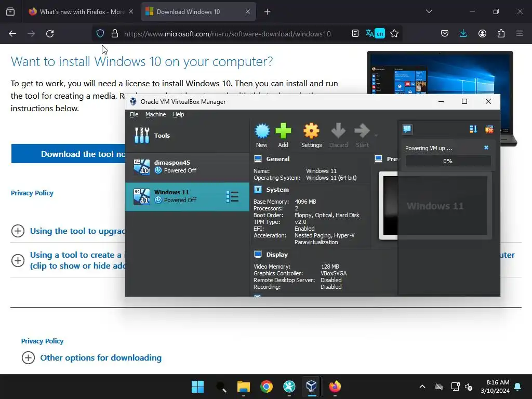Bookmark this page with the star
This screenshot has height=399, width=532.
pyautogui.click(x=394, y=34)
